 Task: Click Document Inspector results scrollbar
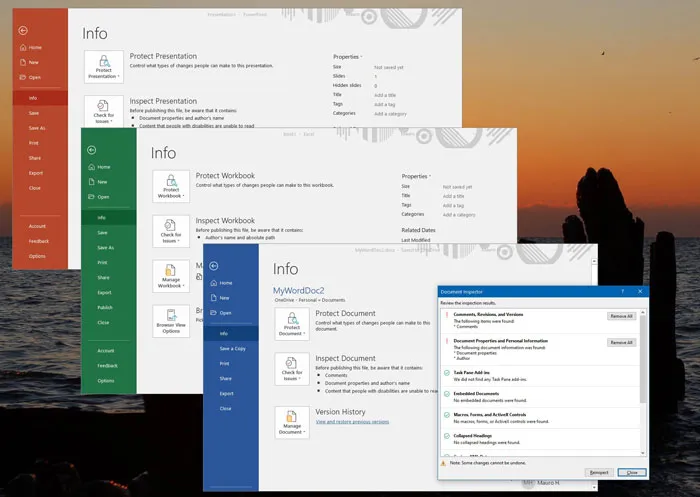pyautogui.click(x=643, y=383)
